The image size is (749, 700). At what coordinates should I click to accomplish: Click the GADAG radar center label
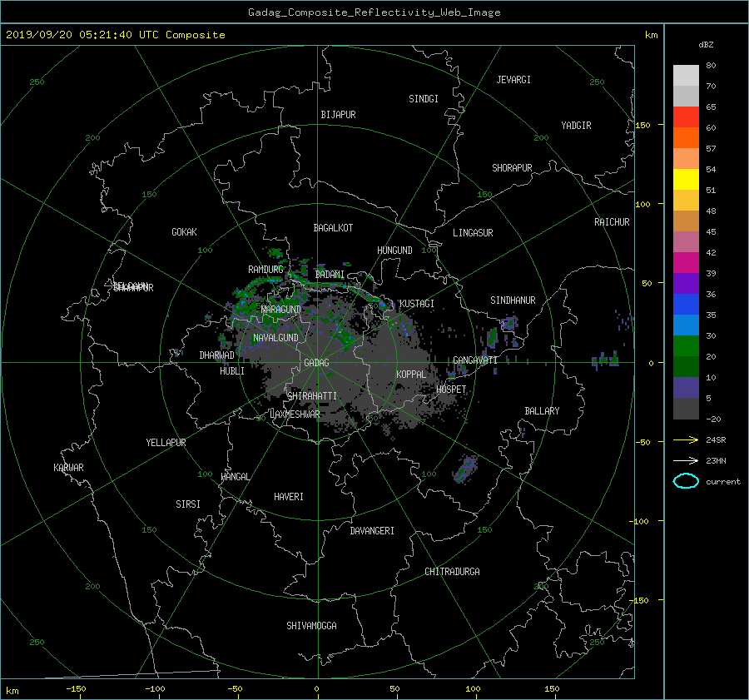pos(317,363)
